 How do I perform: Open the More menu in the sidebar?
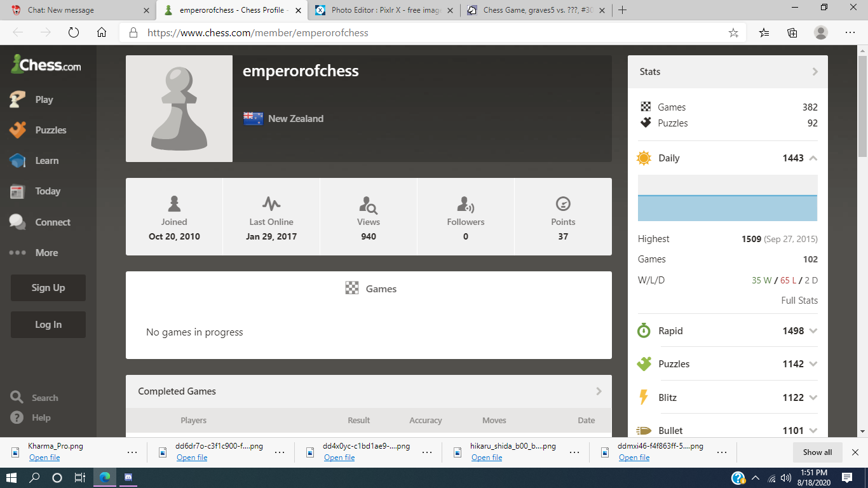click(34, 252)
